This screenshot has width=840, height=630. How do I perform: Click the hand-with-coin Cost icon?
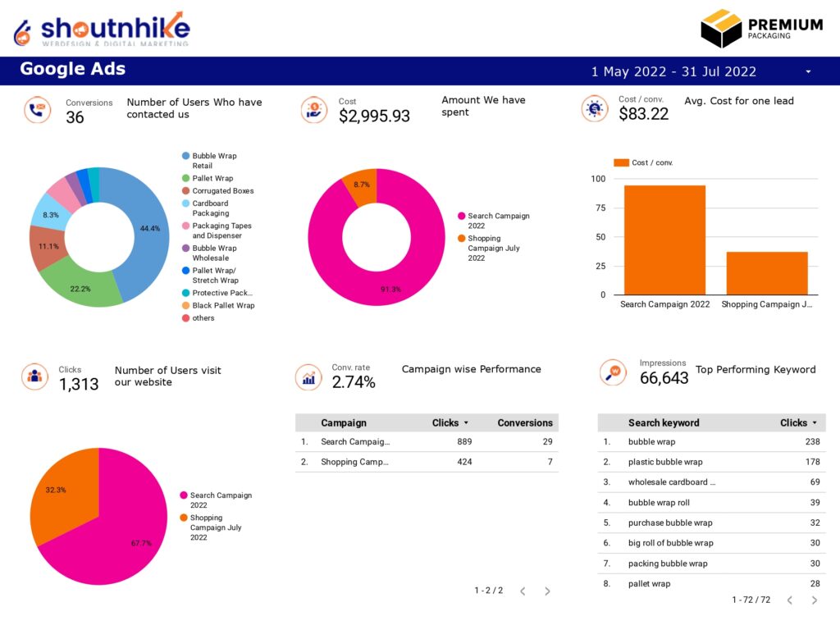pos(314,110)
